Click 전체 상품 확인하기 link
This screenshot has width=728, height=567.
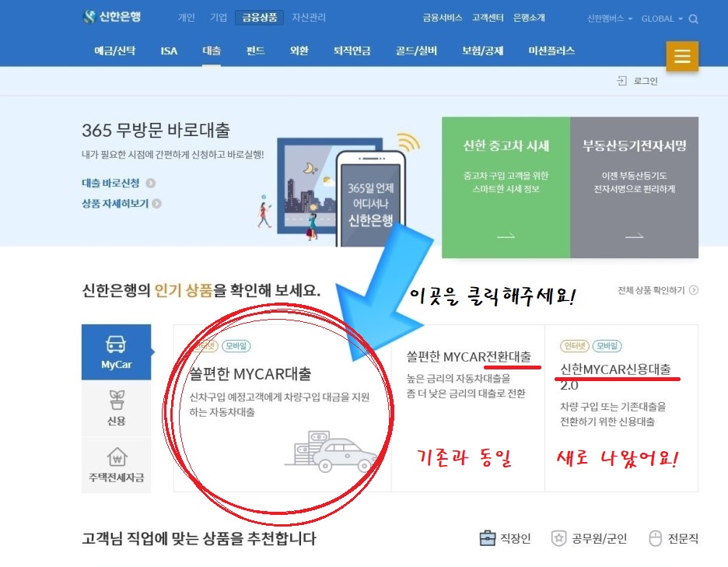(651, 290)
